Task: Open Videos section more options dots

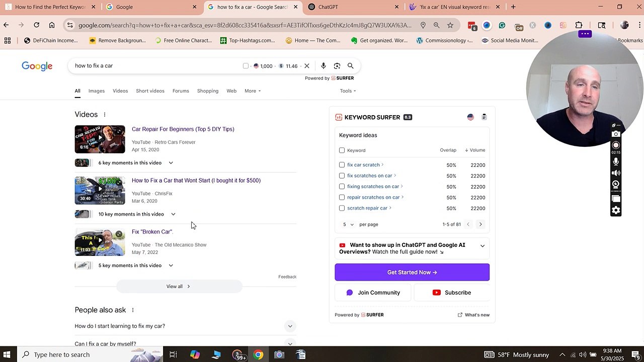Action: [105, 115]
